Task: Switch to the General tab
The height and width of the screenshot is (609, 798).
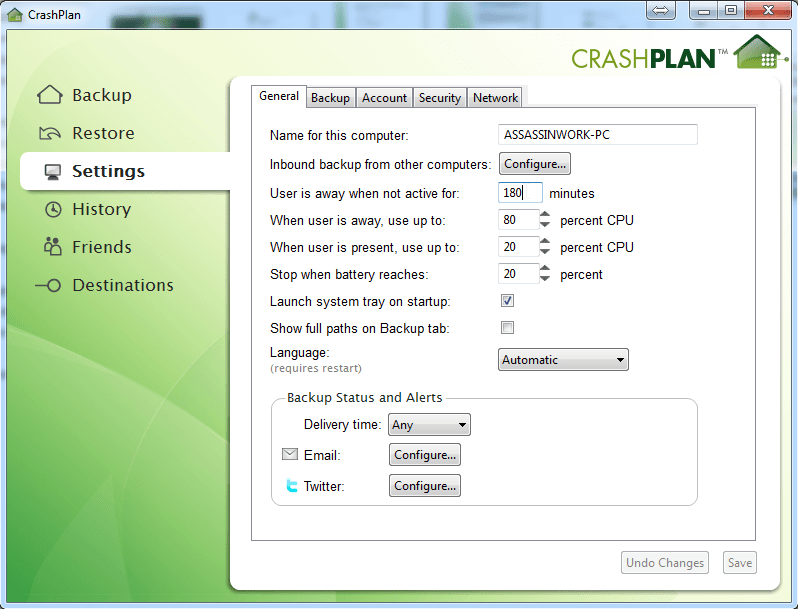Action: coord(279,96)
